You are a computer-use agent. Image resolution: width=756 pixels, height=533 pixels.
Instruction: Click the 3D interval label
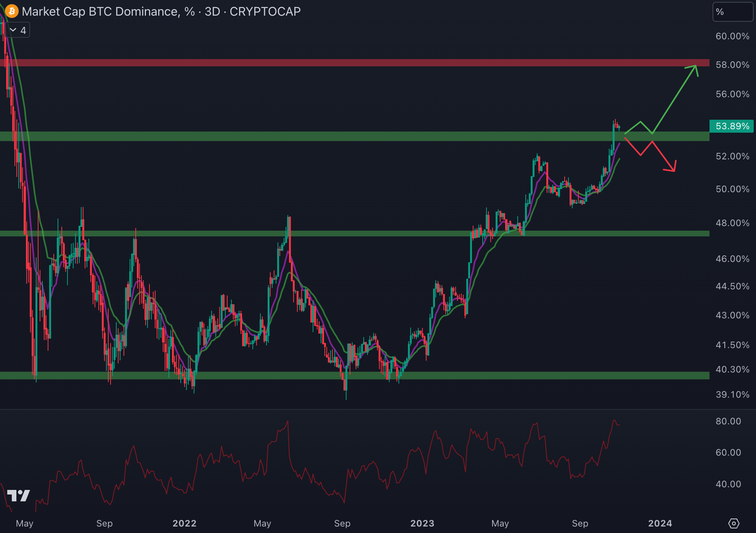[x=212, y=11]
